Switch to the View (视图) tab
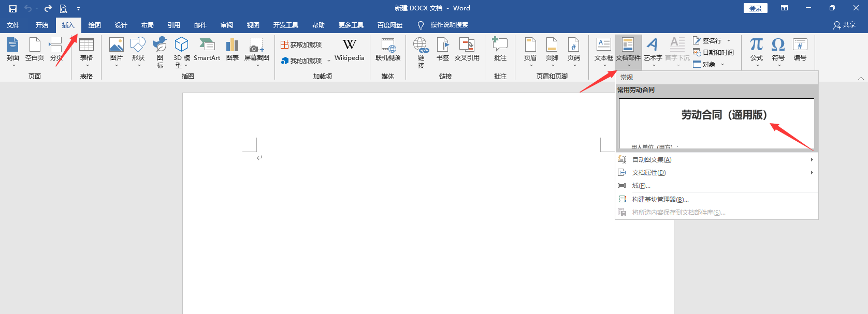The width and height of the screenshot is (868, 314). tap(253, 25)
